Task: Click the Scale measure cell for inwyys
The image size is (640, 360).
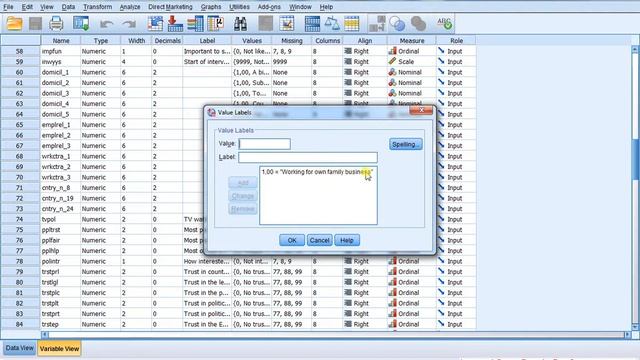Action: (411, 62)
